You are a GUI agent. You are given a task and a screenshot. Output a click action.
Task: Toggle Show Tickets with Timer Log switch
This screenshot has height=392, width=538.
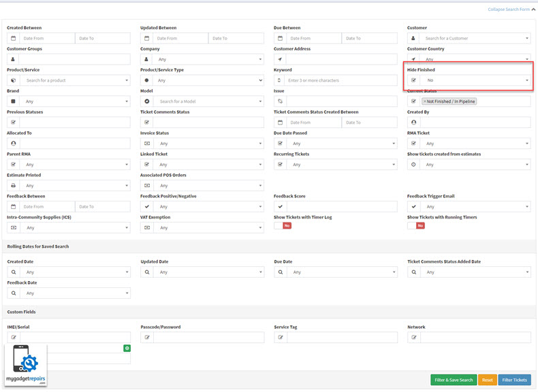point(283,225)
